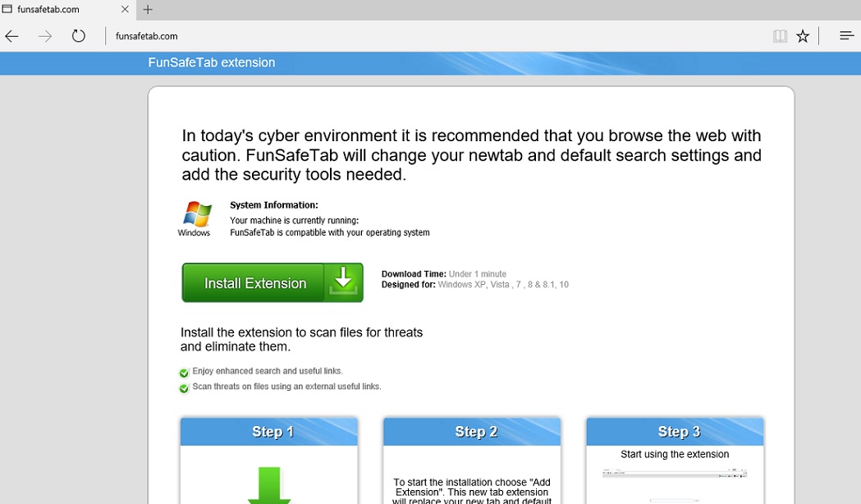Toggle the checkmark beside Enjoy enhanced search
The height and width of the screenshot is (504, 861).
pos(184,372)
